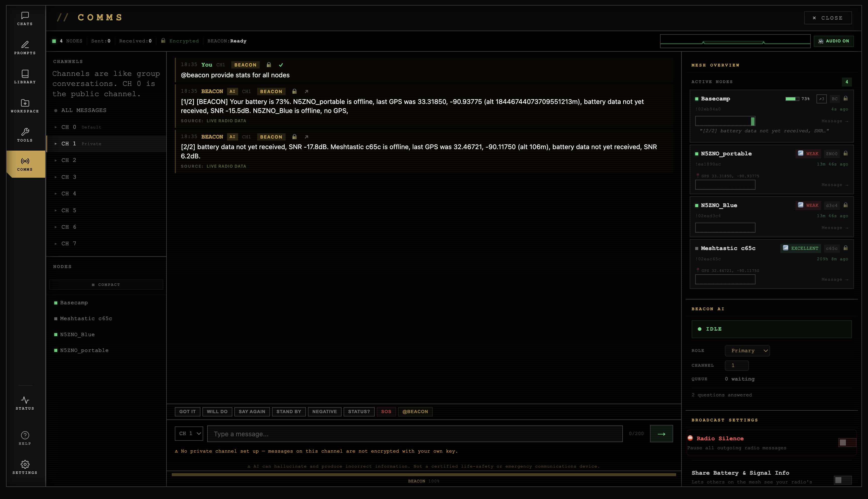The image size is (868, 499).
Task: Select N5ZNO_portable in the Nodes list
Action: click(x=106, y=350)
